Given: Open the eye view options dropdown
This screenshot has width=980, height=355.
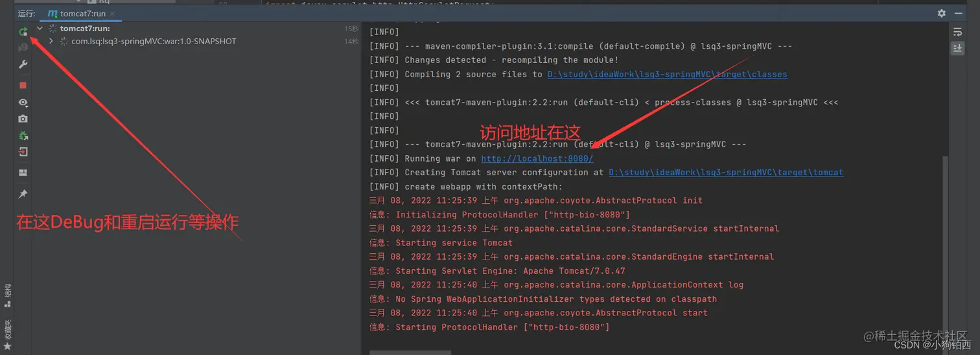Looking at the screenshot, I should click(x=23, y=103).
